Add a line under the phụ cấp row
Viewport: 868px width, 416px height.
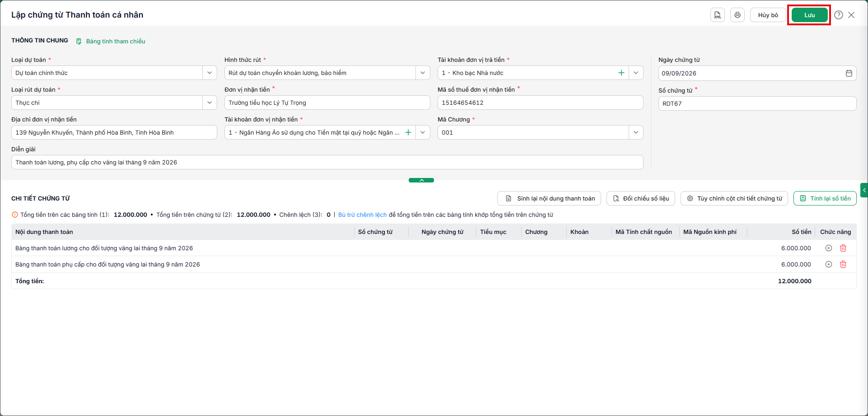coord(828,264)
